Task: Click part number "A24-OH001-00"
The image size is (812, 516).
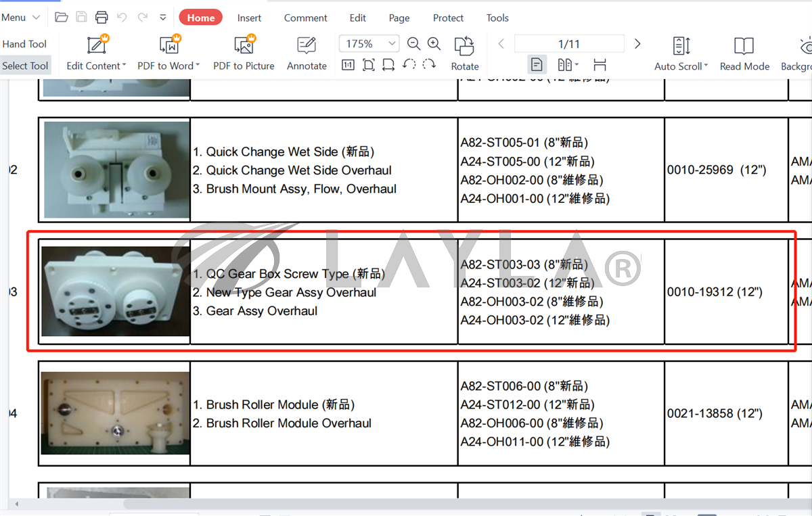Action: coord(502,198)
